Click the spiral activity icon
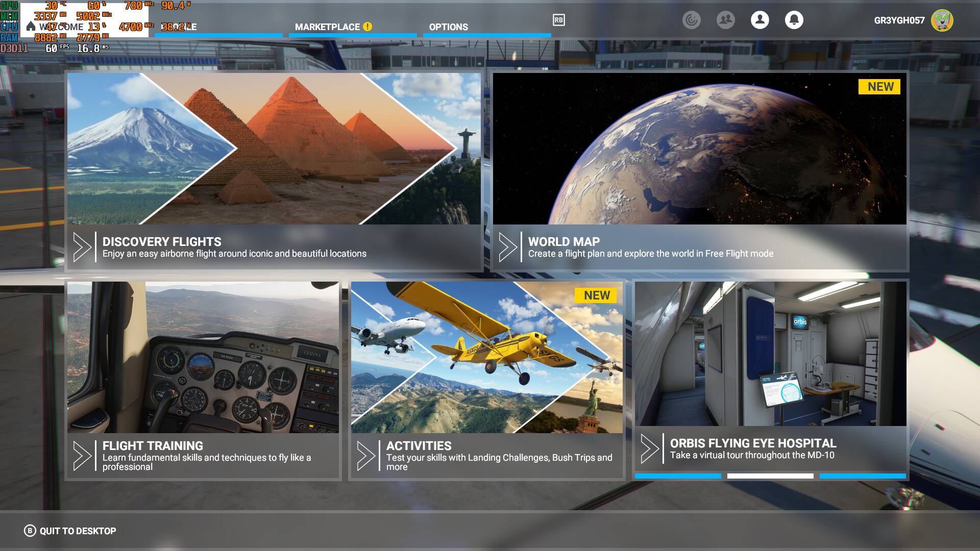This screenshot has height=551, width=980. click(x=691, y=20)
